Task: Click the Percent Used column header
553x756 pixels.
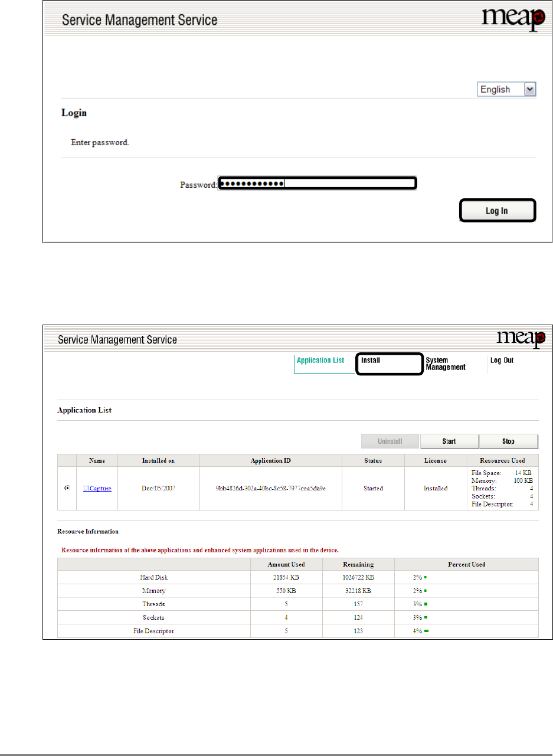Action: 466,564
